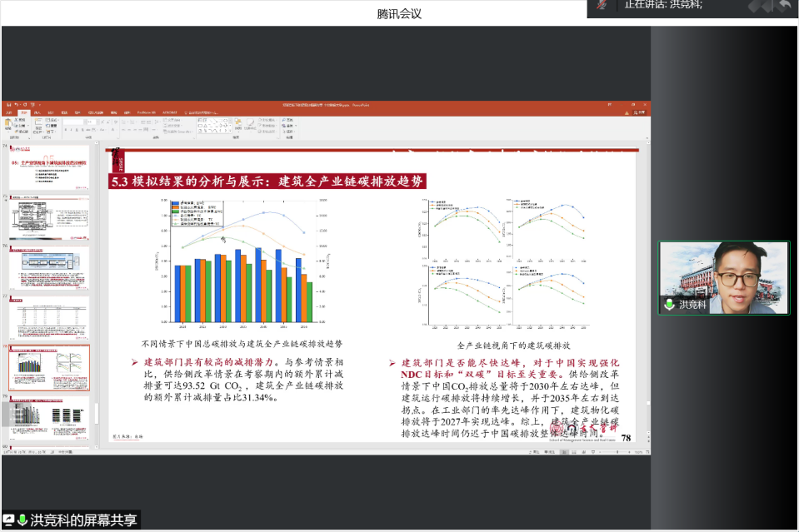Toggle bold formatting in the Font group
The height and width of the screenshot is (532, 799).
pos(66,130)
